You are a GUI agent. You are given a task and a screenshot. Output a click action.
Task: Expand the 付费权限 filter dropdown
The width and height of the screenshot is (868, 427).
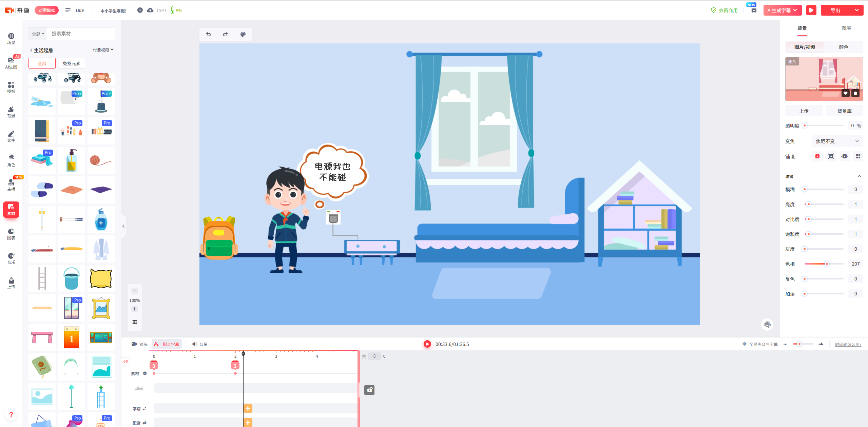(103, 50)
